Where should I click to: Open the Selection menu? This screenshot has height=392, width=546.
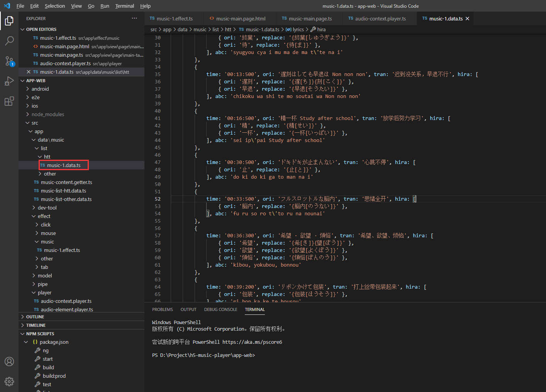pos(55,6)
